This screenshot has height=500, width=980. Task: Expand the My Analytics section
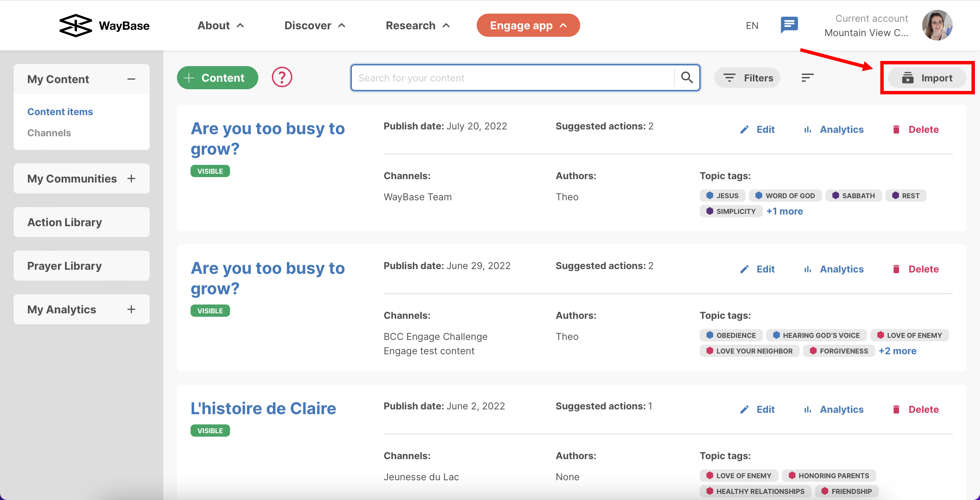point(131,309)
